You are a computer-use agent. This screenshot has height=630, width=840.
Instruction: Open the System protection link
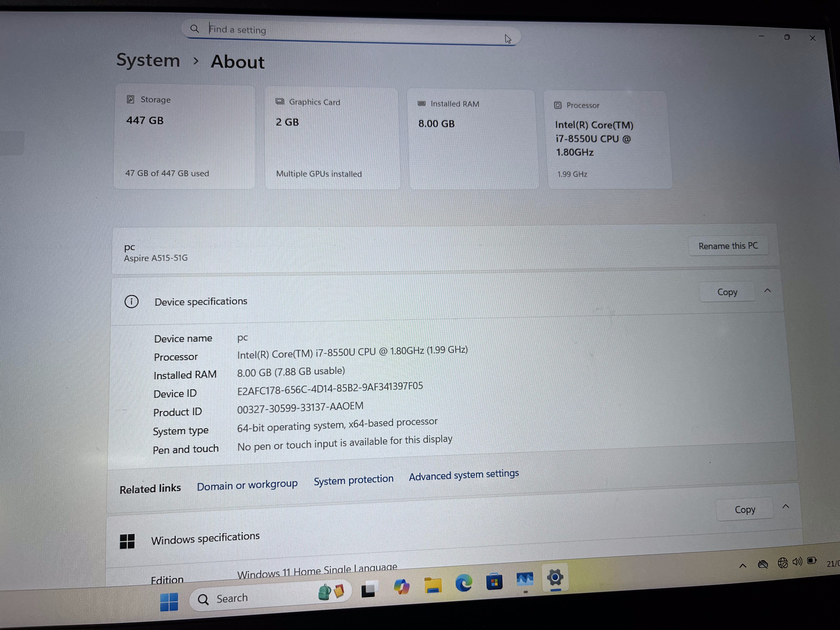[354, 480]
